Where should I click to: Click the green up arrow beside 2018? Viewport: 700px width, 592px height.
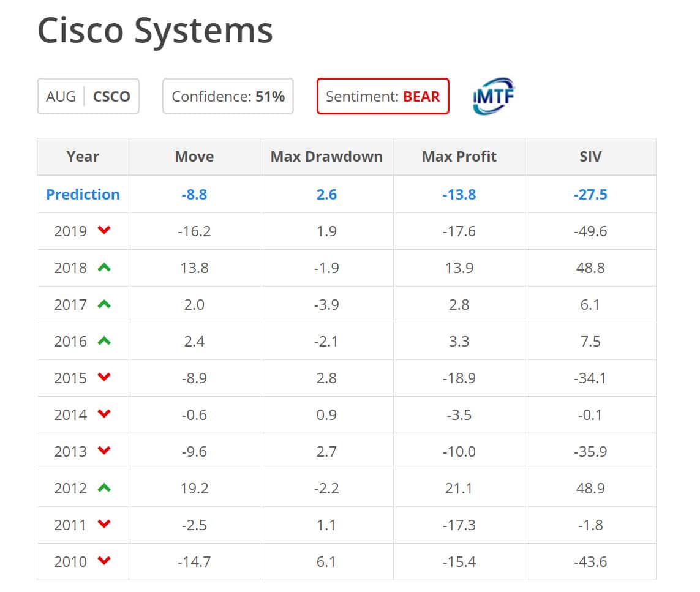point(104,267)
